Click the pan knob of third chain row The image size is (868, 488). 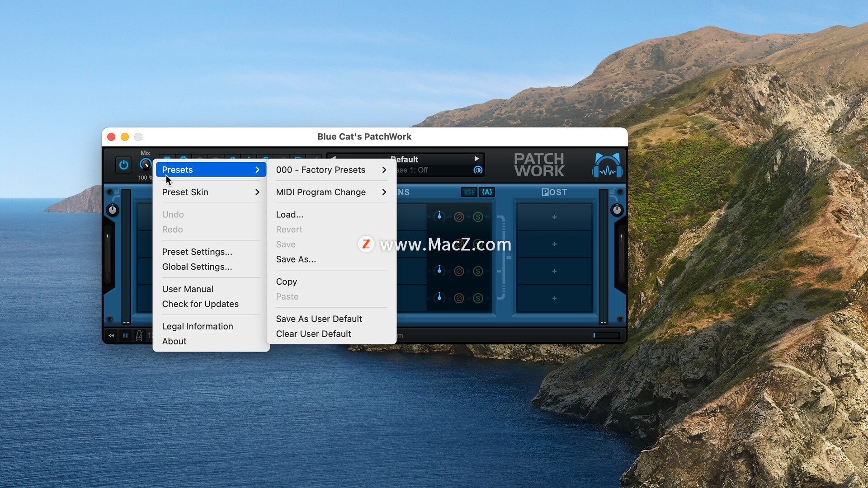point(439,271)
